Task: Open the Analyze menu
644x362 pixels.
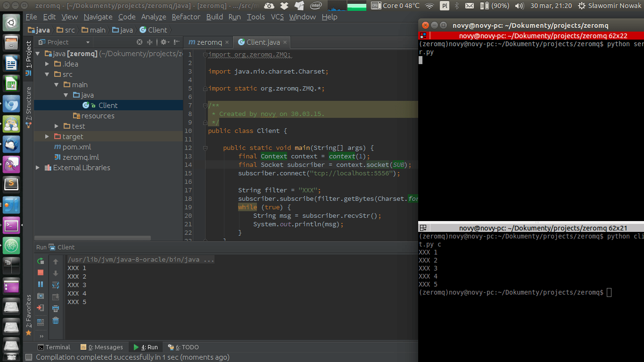Action: coord(154,17)
